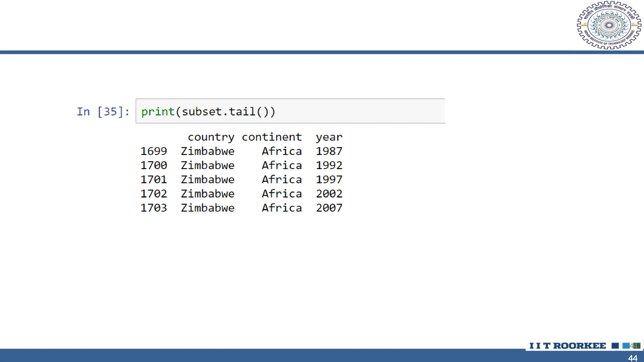
Task: Click the country column header
Action: (211, 137)
